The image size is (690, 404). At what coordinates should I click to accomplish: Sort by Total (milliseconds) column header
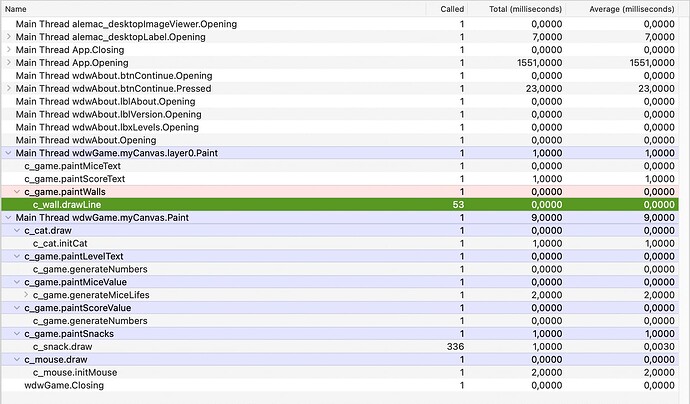tap(517, 9)
